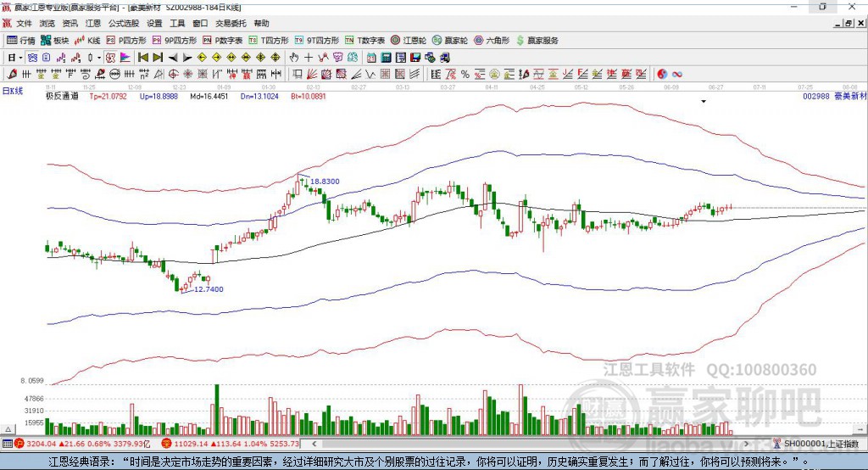Select the spiral drawing tool icon
Viewport: 868px width, 470px height.
(x=86, y=75)
